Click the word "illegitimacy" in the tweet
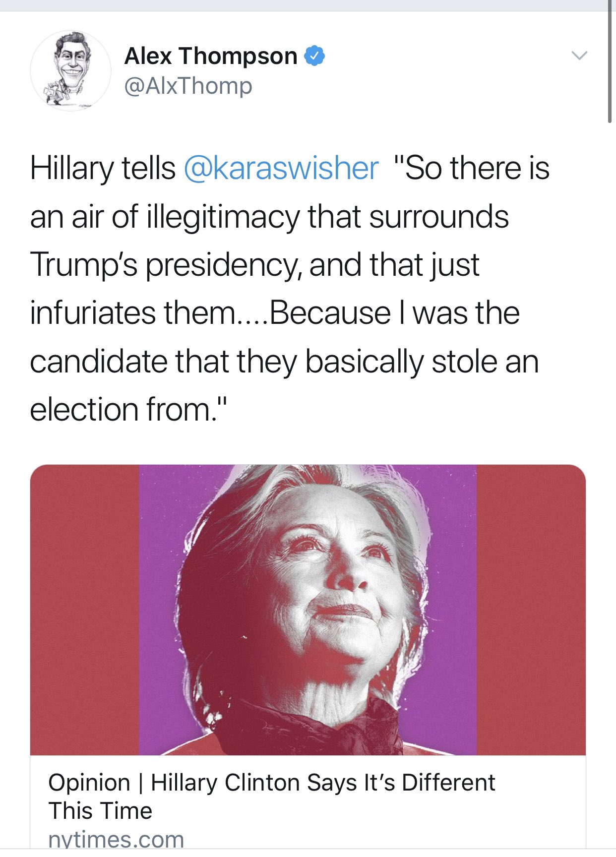 223,217
